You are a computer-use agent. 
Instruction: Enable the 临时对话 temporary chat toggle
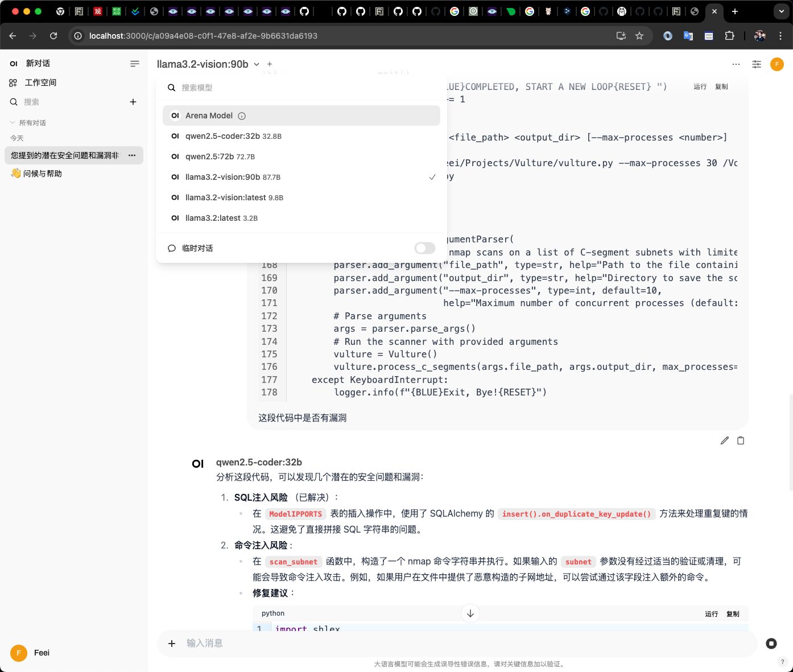pyautogui.click(x=425, y=248)
